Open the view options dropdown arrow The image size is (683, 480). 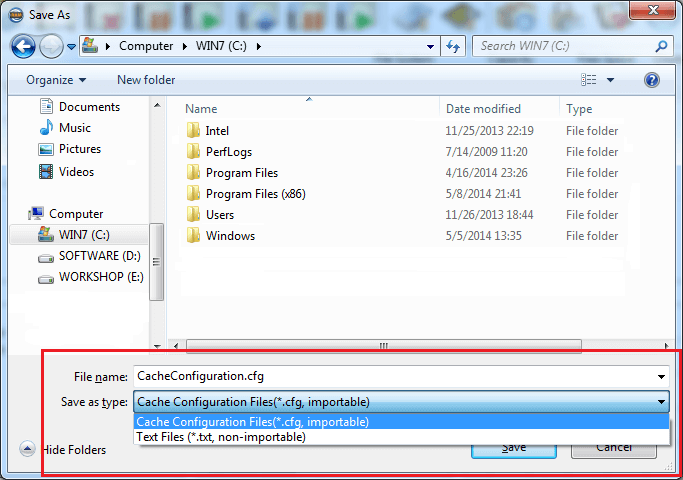tap(610, 80)
